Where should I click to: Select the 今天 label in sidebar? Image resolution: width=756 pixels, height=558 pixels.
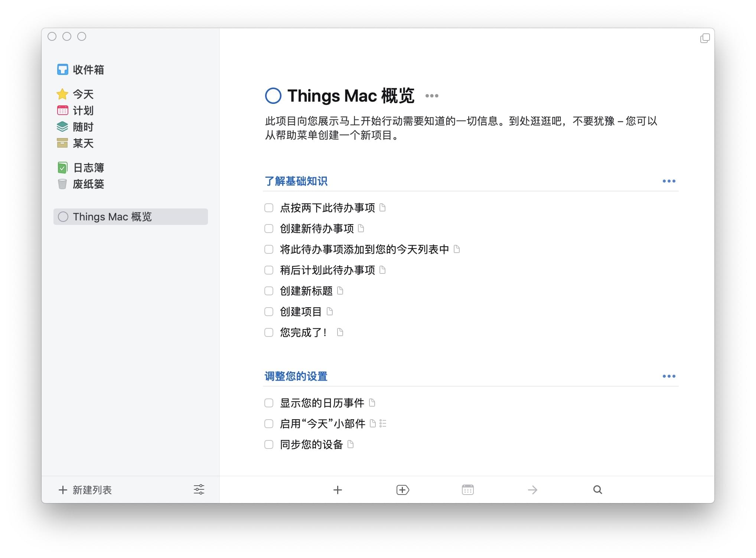pos(83,94)
